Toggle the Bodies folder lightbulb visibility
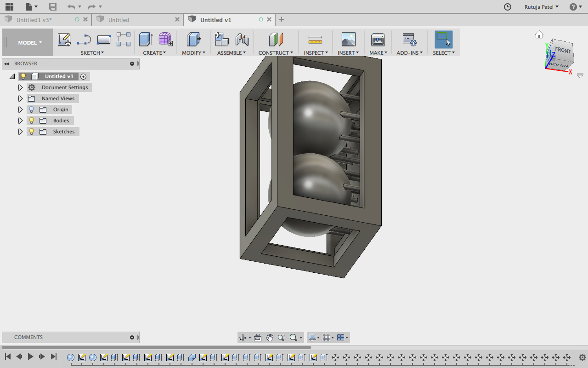This screenshot has width=588, height=368. tap(31, 121)
